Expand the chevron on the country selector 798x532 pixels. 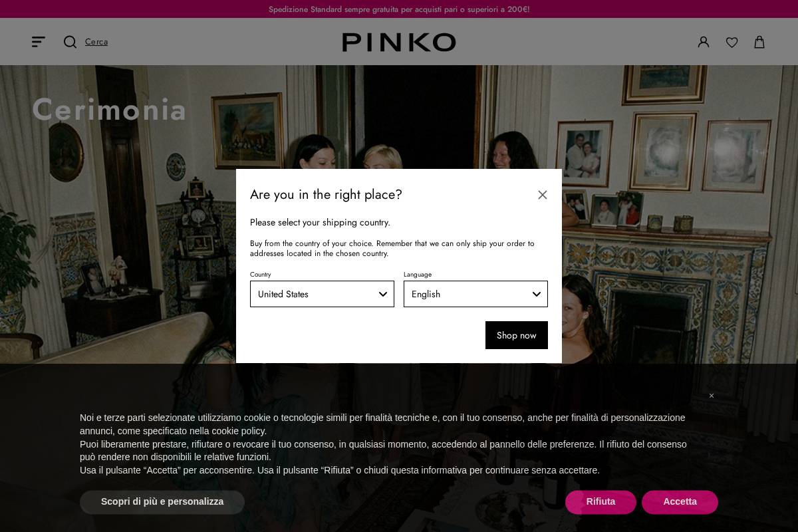[x=383, y=294]
